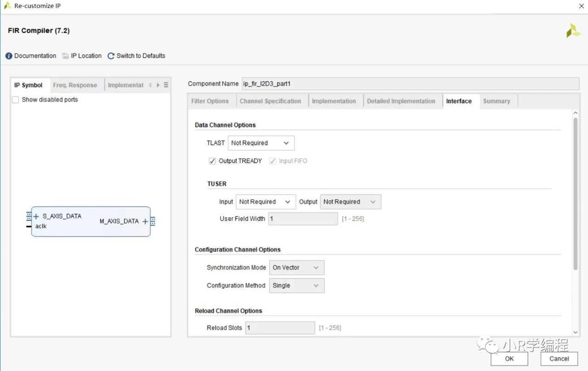Click the vertical scrollbar in Interface panel
Screen dimensions: 588x371
click(575, 193)
